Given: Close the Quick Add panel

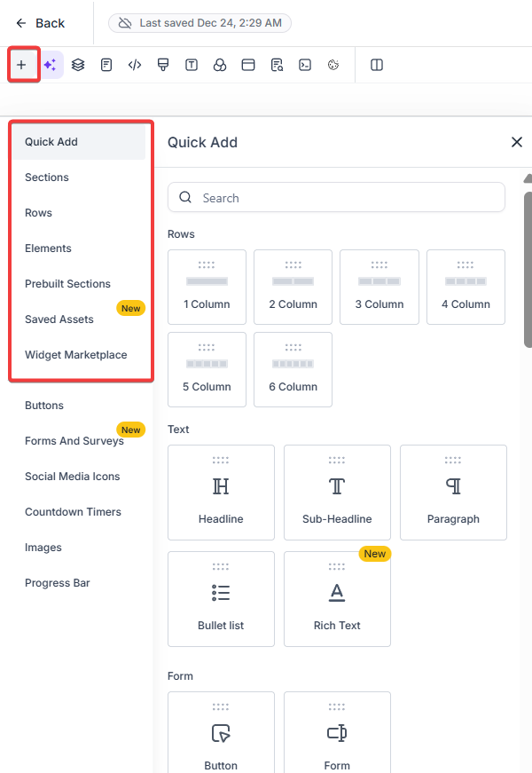Looking at the screenshot, I should point(517,142).
